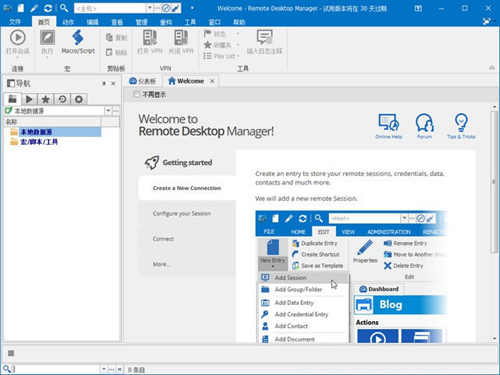The image size is (500, 375).
Task: Click the pin button on navigation panel
Action: tap(104, 83)
